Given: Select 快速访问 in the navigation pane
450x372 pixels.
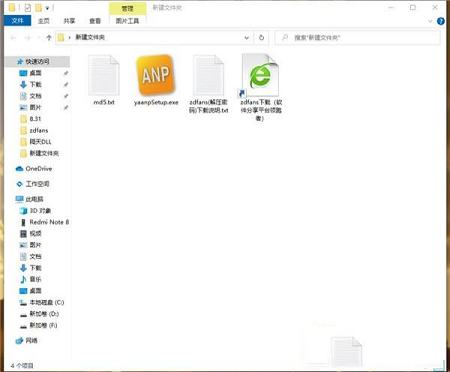Looking at the screenshot, I should (38, 61).
